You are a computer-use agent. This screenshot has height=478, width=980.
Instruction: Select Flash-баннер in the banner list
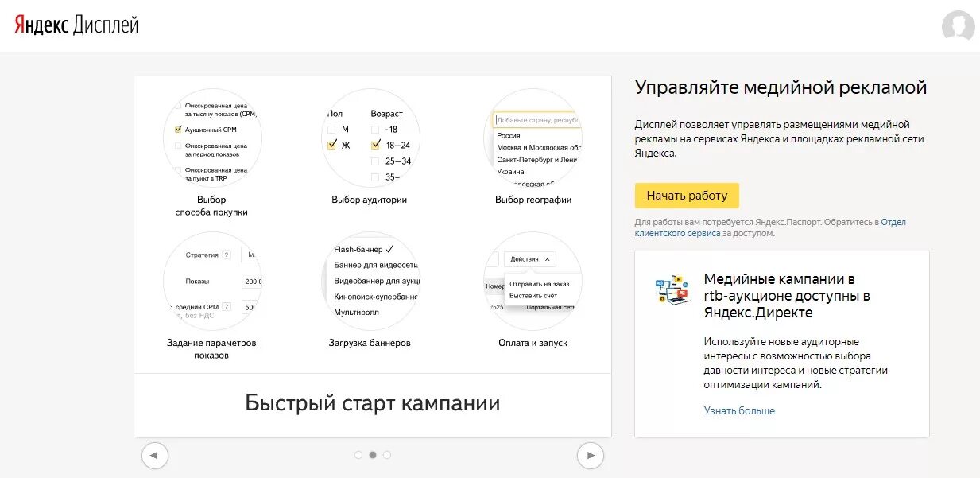(x=359, y=249)
